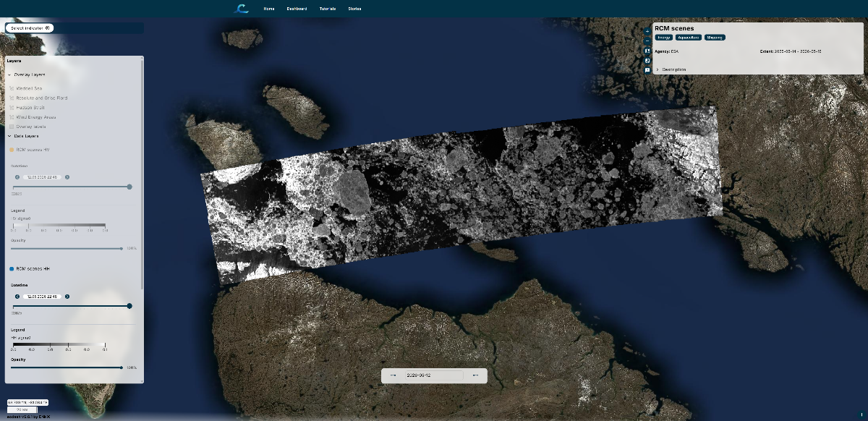Step RCM scenes HH datetime backward
Image resolution: width=868 pixels, height=421 pixels.
(x=17, y=296)
